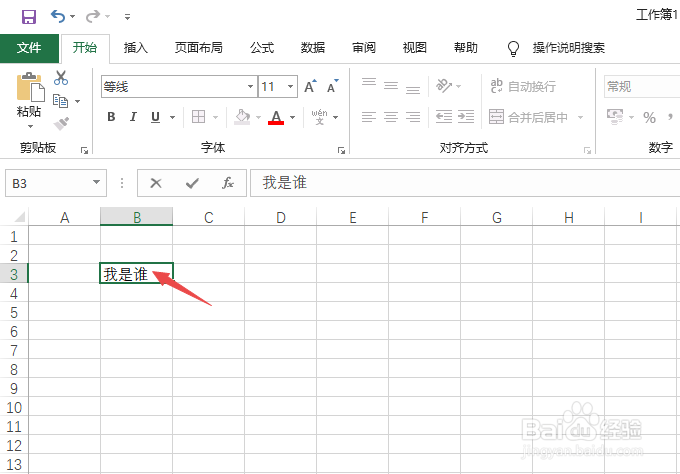Switch to the 页面布局 ribbon tab
Viewport: 680px width, 474px height.
click(x=199, y=48)
